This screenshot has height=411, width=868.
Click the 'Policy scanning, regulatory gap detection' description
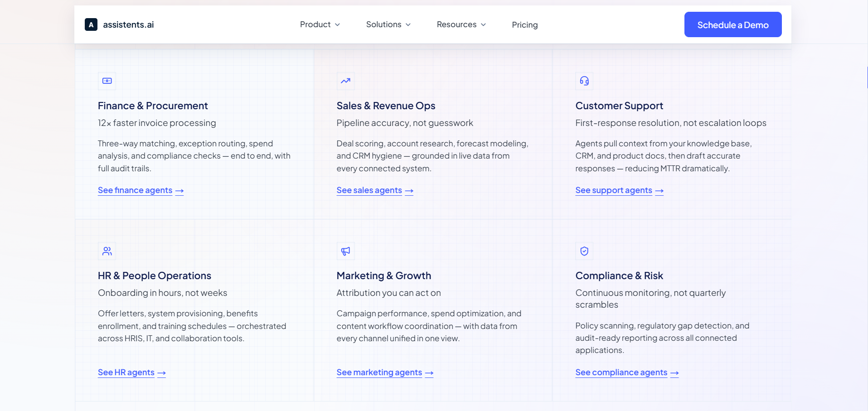point(662,338)
